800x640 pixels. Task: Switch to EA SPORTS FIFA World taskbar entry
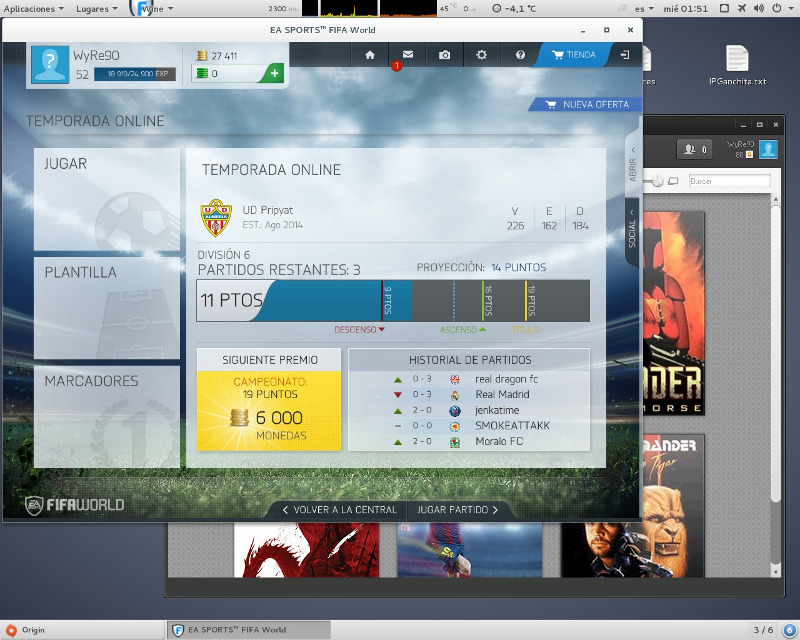pyautogui.click(x=249, y=630)
